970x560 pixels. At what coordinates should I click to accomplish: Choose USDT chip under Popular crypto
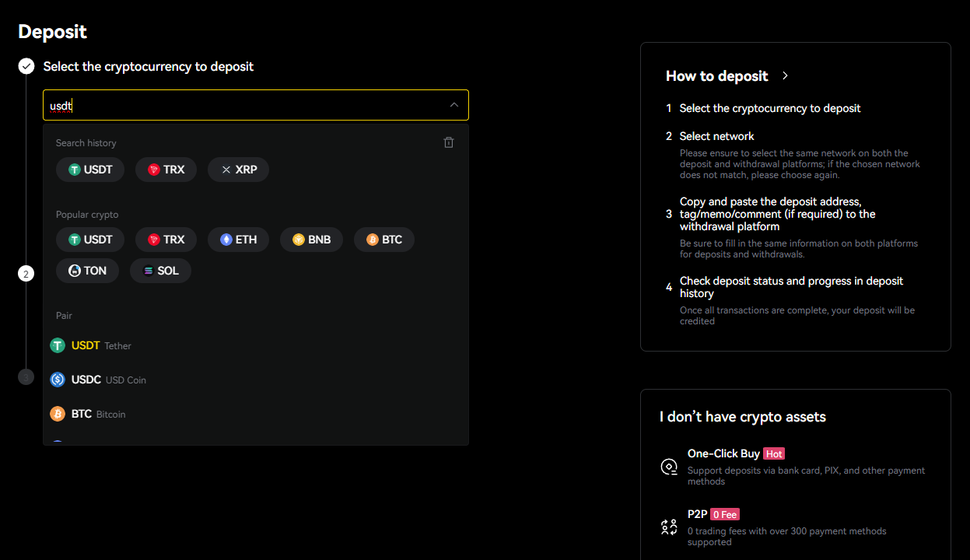[x=90, y=240]
